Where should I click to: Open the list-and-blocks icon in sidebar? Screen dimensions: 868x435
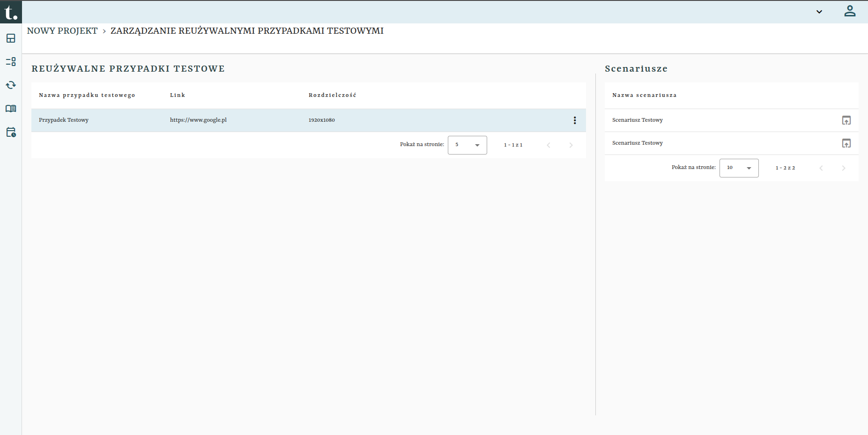[x=11, y=61]
